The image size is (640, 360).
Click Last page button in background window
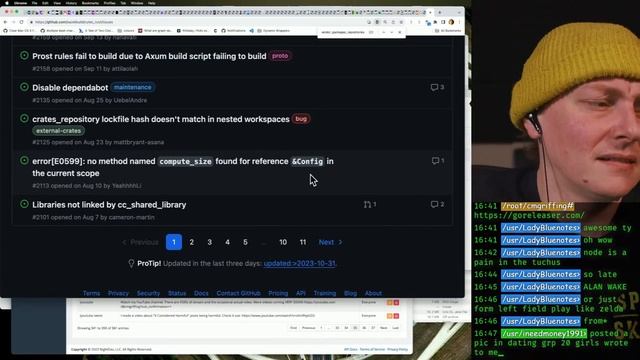[x=395, y=328]
